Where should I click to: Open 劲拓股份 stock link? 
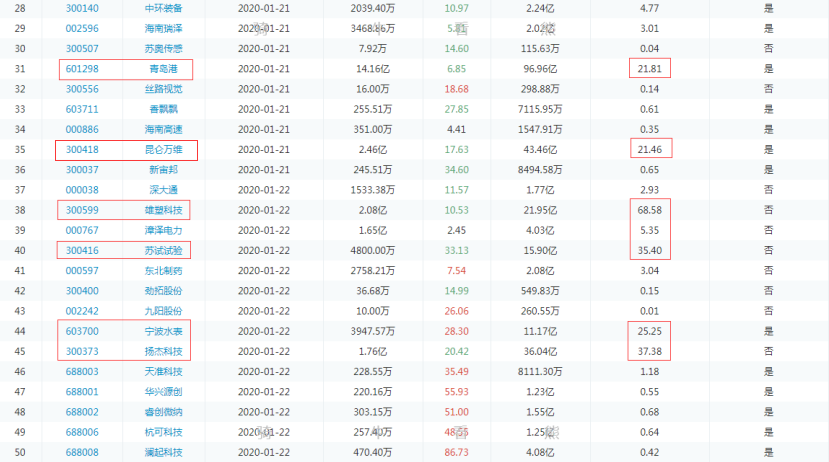point(163,291)
